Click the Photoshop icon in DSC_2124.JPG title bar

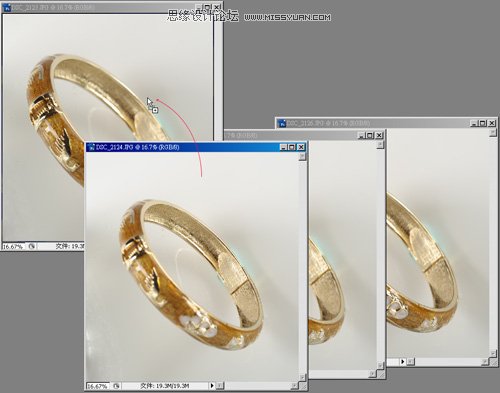pos(91,147)
